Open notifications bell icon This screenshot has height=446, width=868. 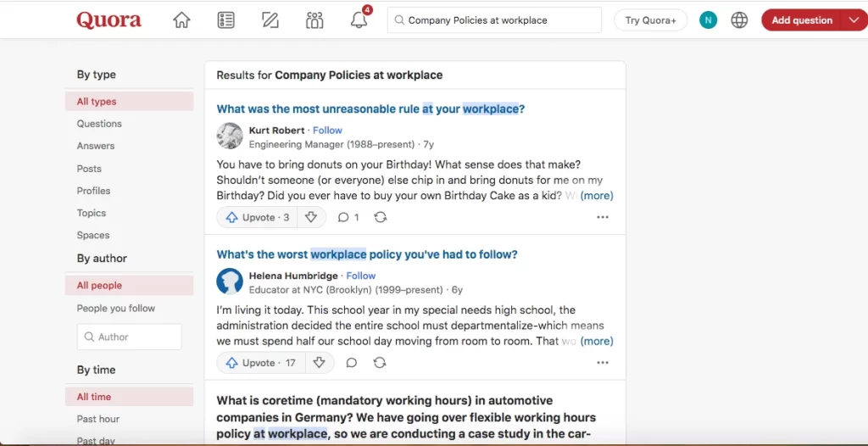(x=359, y=20)
